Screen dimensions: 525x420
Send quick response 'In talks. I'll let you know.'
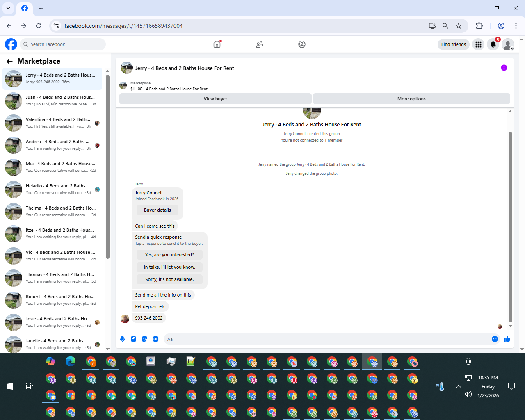coord(169,267)
